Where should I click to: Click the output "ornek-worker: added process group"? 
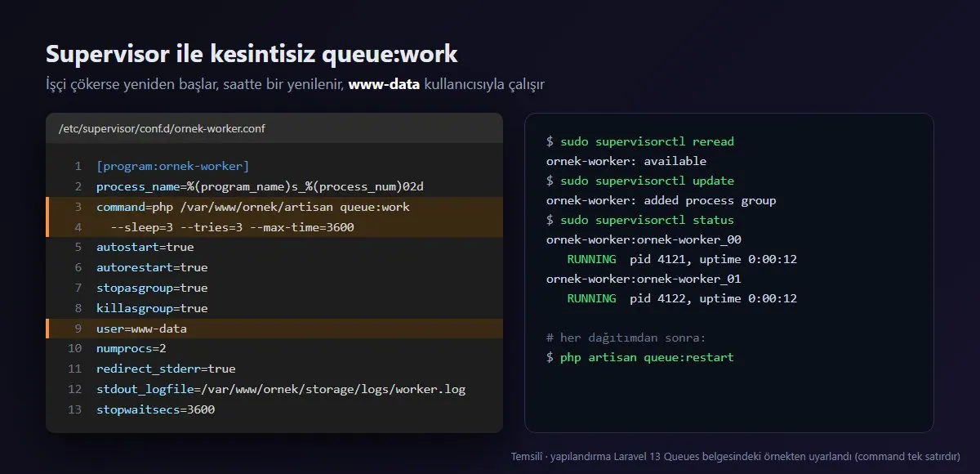661,201
